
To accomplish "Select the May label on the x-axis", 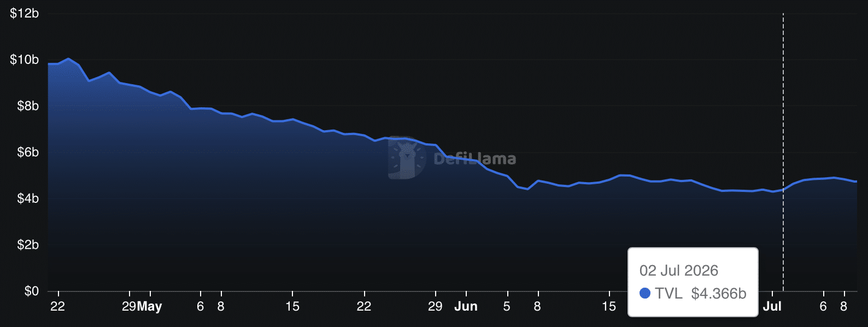I will (150, 306).
